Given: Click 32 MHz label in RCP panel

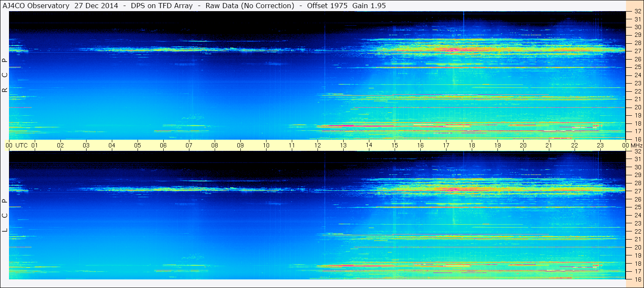Looking at the screenshot, I should tap(638, 12).
